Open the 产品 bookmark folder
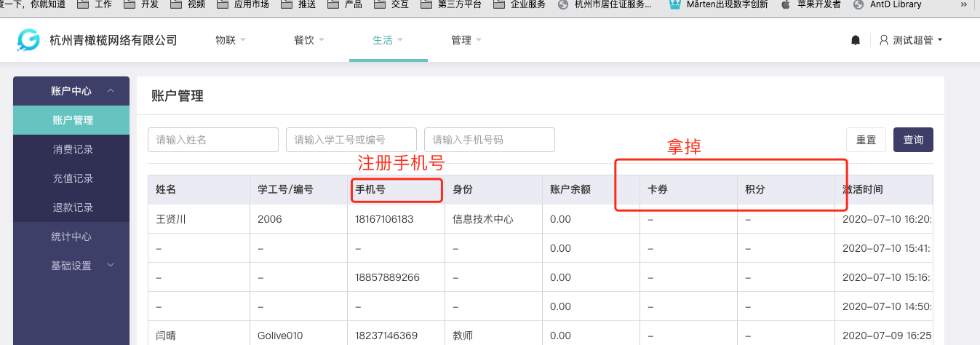 346,4
